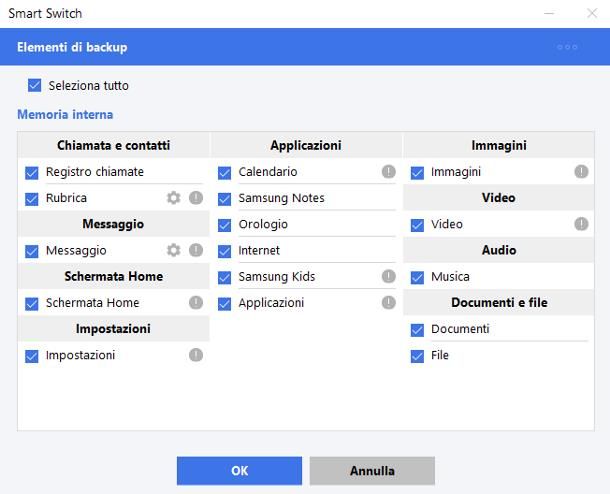Toggle the File checkbox
The height and width of the screenshot is (494, 610).
[x=417, y=356]
